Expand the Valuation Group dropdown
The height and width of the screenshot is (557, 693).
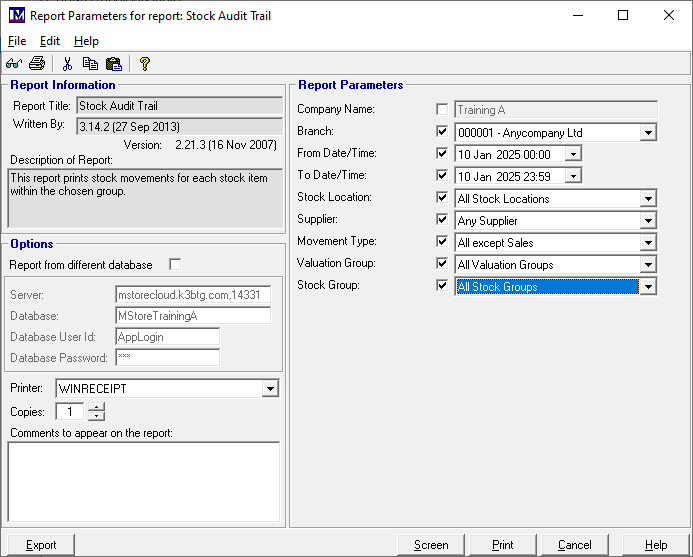(x=648, y=265)
